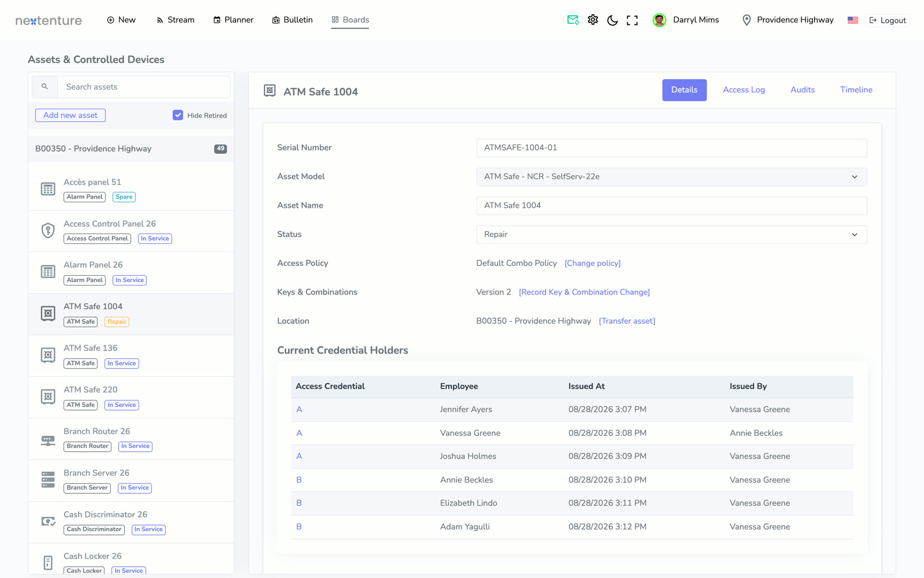
Task: Collapse B00350 - Providence Highway group
Action: 131,149
